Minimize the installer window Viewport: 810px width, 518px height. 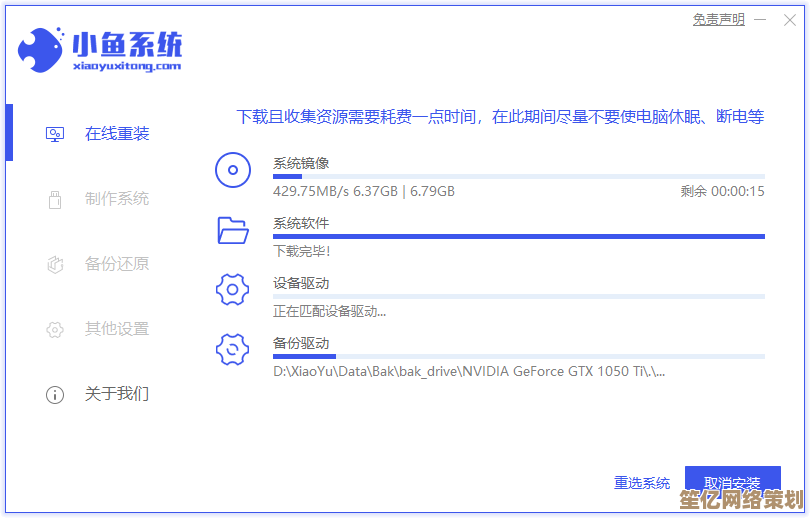(x=762, y=20)
